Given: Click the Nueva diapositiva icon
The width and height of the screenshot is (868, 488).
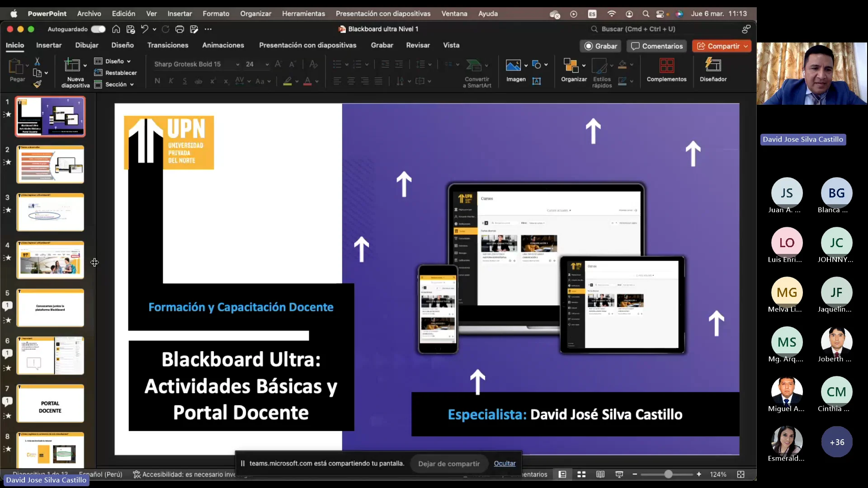Looking at the screenshot, I should click(72, 66).
